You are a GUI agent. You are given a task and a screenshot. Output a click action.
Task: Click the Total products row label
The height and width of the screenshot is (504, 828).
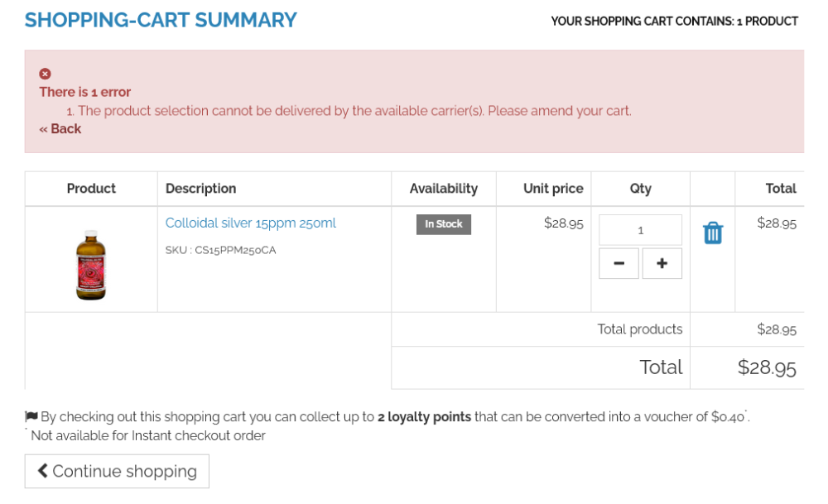pyautogui.click(x=640, y=329)
